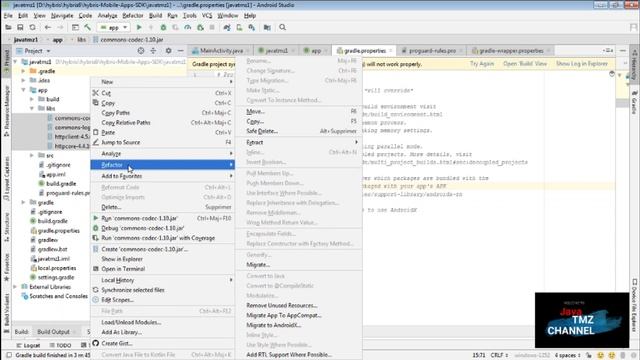Screen dimensions: 640x360
Task: Expand the build folder under app
Action: (32, 99)
